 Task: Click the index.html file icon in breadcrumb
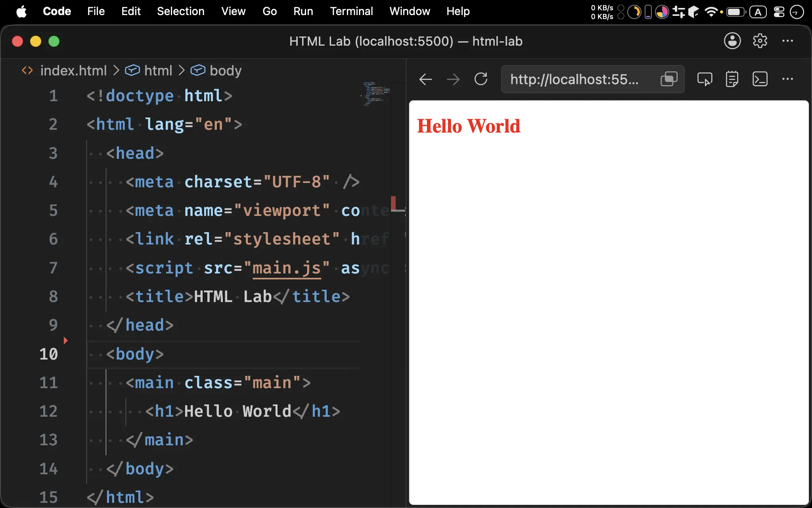pos(27,70)
